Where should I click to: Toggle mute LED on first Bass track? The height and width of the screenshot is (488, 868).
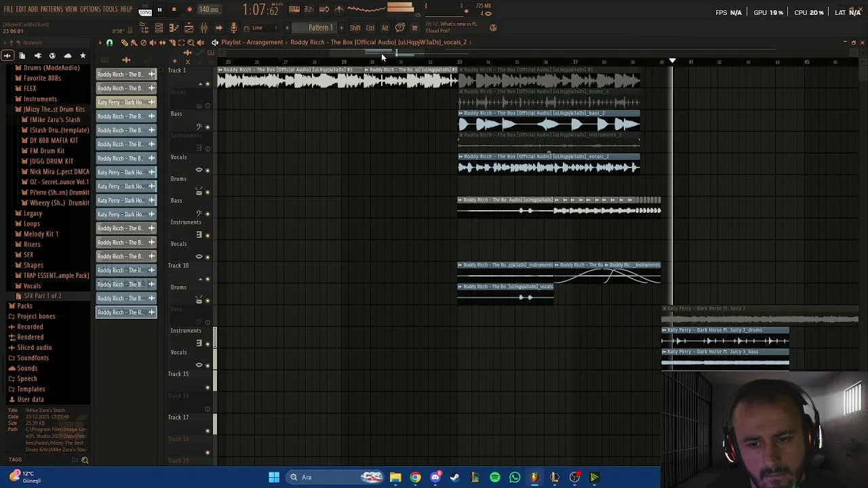click(x=208, y=127)
